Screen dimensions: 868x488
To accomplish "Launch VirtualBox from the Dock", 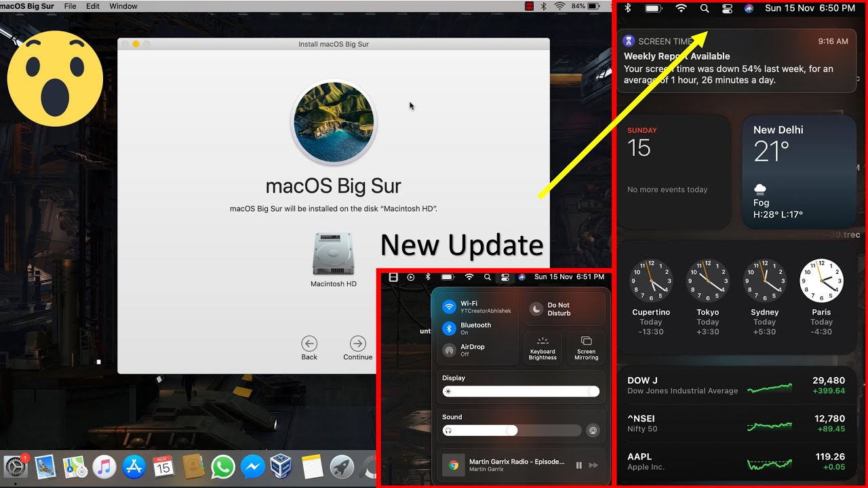I will coord(281,466).
